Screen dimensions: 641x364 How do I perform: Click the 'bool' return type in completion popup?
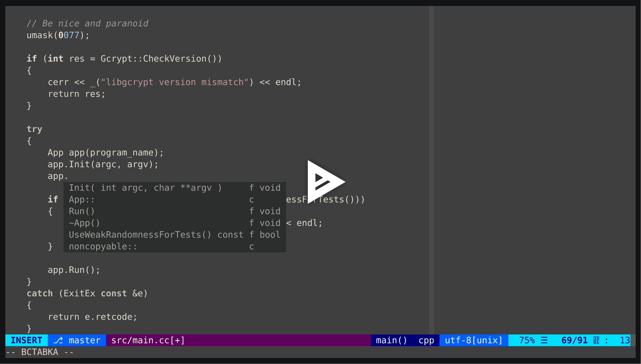point(270,235)
